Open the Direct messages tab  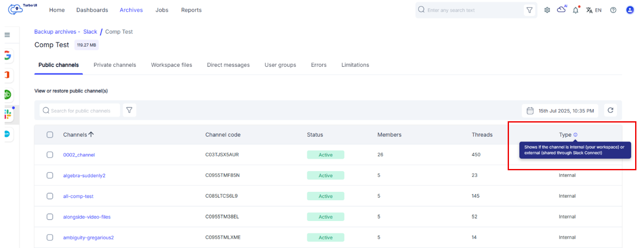pyautogui.click(x=228, y=65)
